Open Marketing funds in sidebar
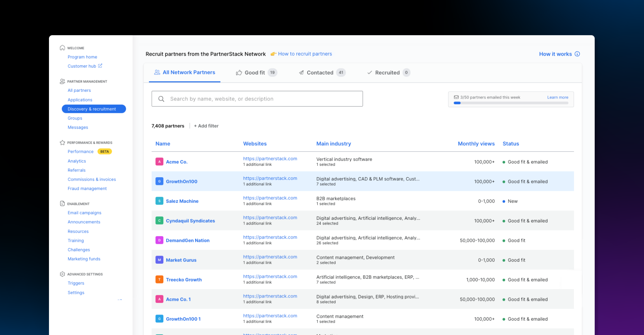 (84, 259)
